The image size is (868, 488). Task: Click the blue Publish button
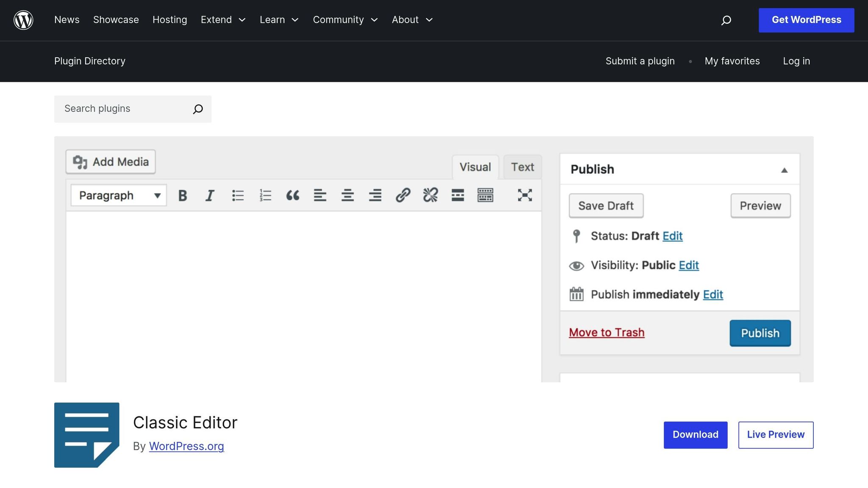[x=760, y=333]
